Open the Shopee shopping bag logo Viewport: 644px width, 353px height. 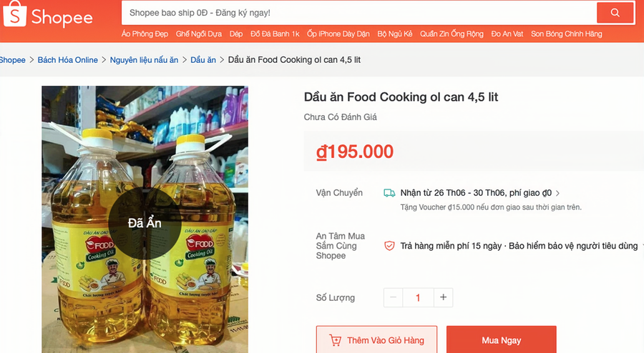click(15, 14)
